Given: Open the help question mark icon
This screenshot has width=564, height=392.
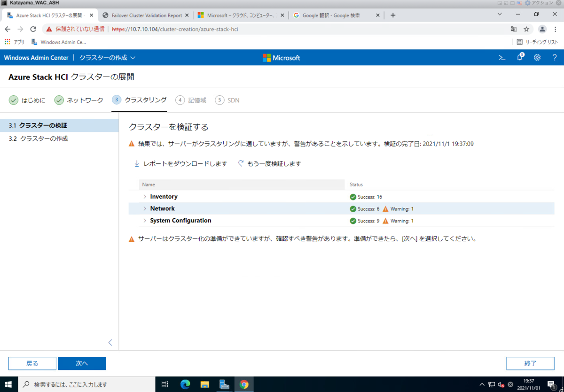Looking at the screenshot, I should click(555, 58).
